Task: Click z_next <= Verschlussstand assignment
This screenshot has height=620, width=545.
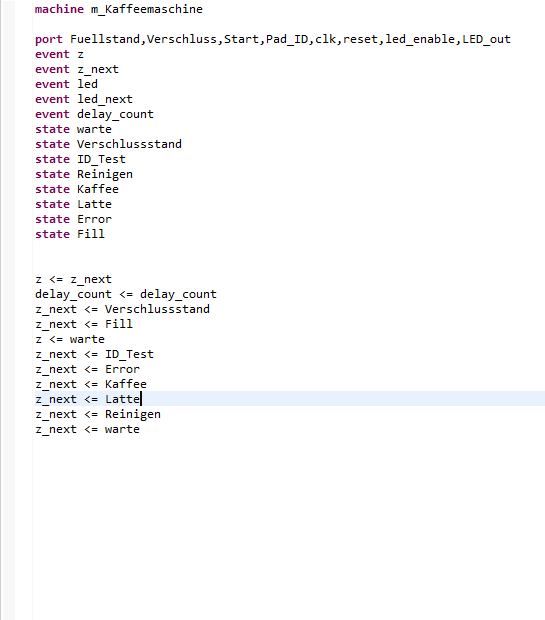Action: pyautogui.click(x=122, y=309)
